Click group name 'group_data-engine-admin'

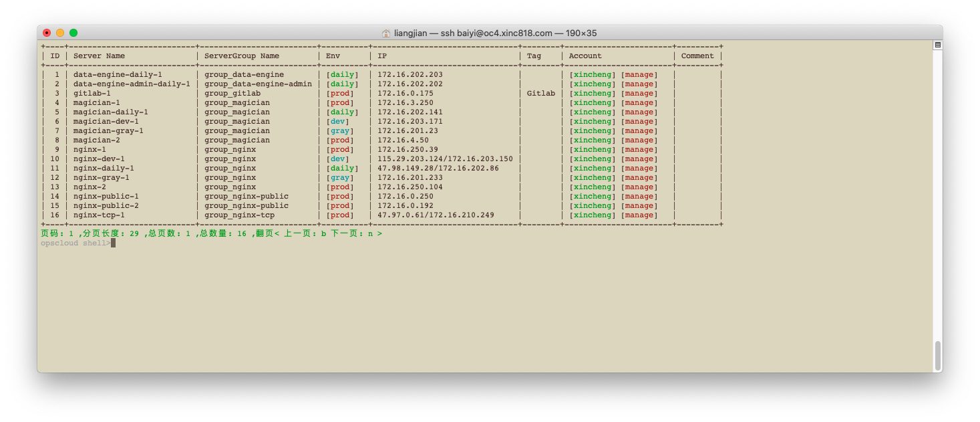[258, 84]
